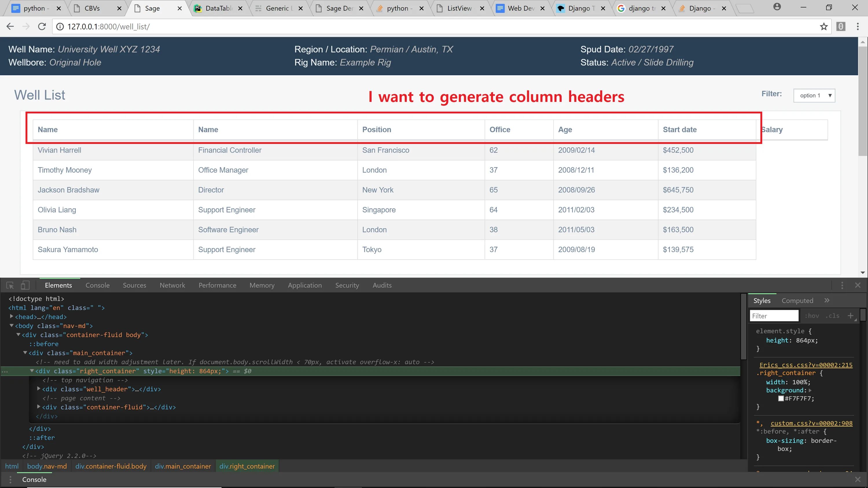Activate the inspect element picker icon
Image resolution: width=868 pixels, height=488 pixels.
(10, 285)
